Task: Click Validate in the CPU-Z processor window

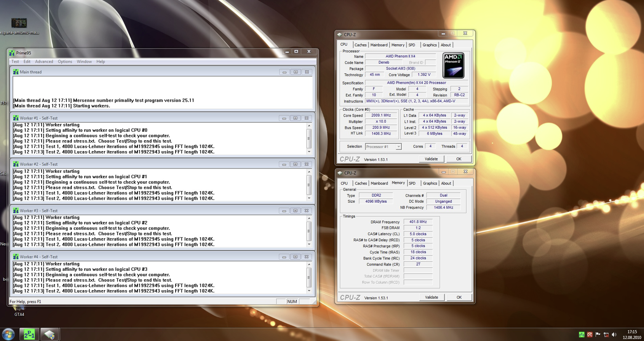Action: pyautogui.click(x=431, y=159)
